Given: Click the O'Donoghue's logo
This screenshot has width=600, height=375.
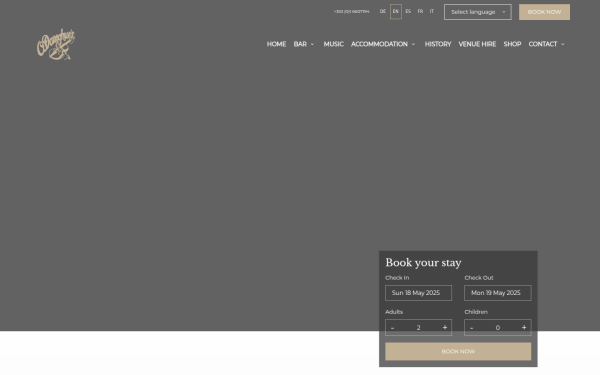Looking at the screenshot, I should (56, 44).
